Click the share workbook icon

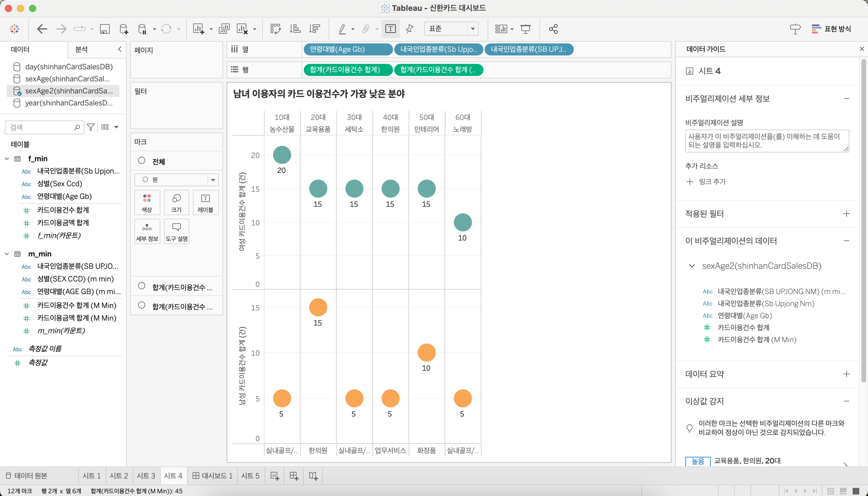click(x=553, y=29)
